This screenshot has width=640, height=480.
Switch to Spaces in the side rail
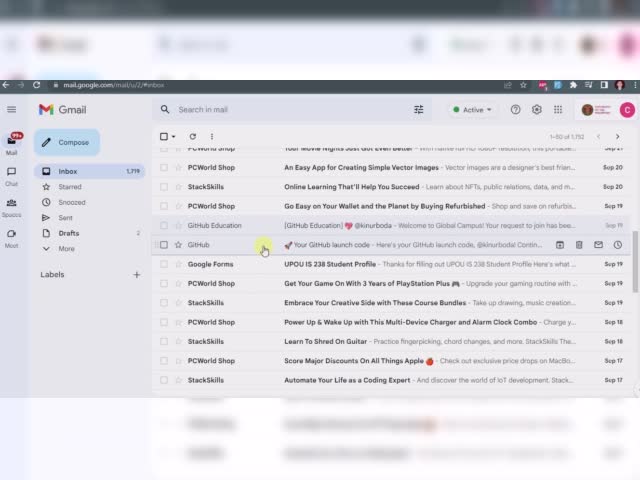11,208
